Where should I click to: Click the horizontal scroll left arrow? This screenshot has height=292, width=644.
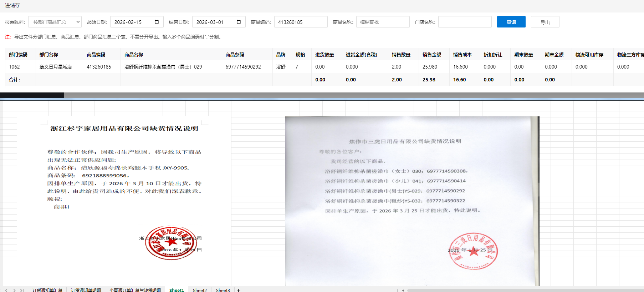click(x=403, y=290)
